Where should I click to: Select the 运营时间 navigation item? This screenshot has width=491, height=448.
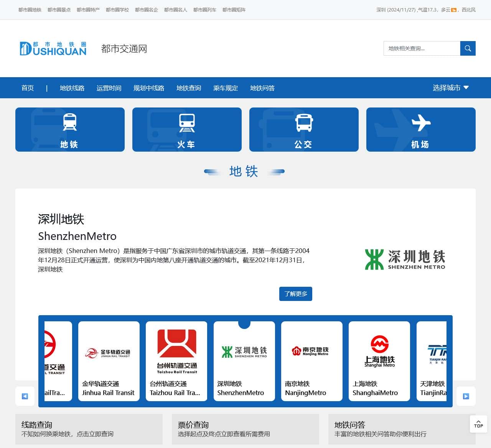[109, 88]
